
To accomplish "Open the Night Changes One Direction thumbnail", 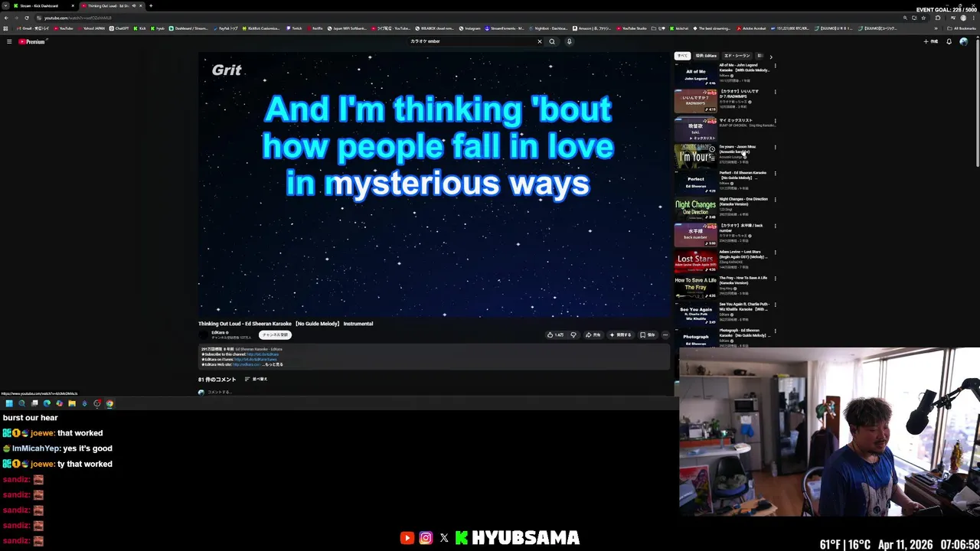I will click(695, 208).
